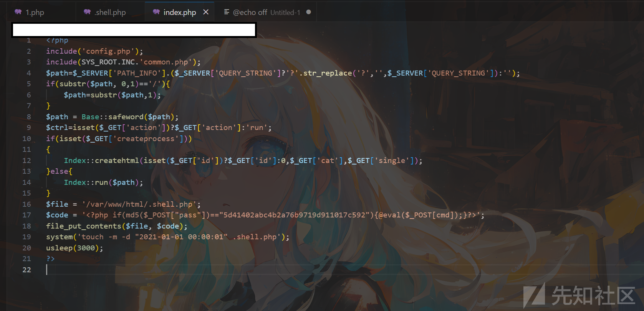Click opening <?php tag on line 1
The width and height of the screenshot is (644, 311).
57,40
